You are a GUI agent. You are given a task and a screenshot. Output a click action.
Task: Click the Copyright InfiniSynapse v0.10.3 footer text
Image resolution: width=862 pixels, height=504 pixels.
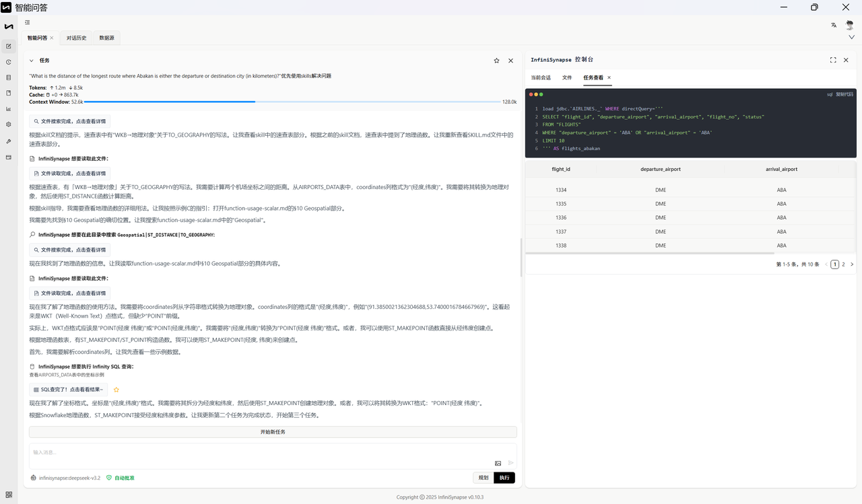(440, 497)
